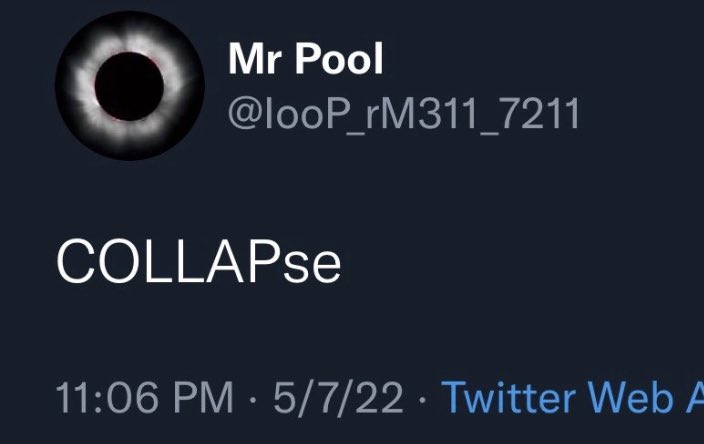Screen dimensions: 704x444
Task: Click the dark center of the avatar
Action: click(x=129, y=86)
